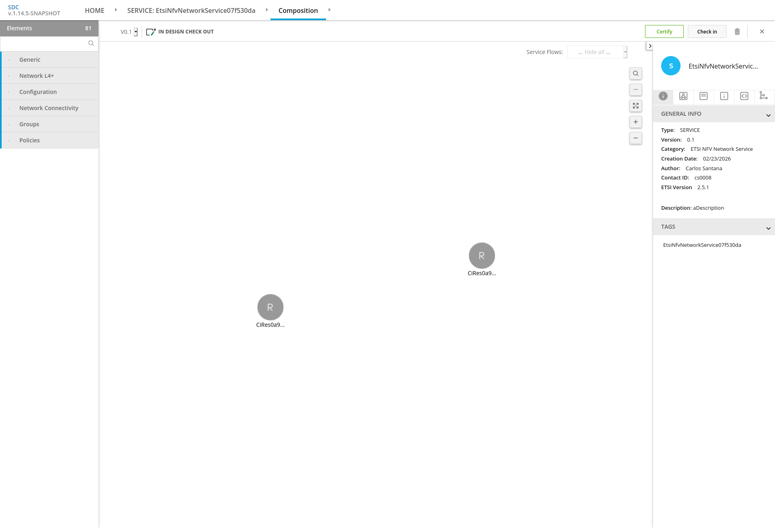Click the Elements search input field
The image size is (775, 532).
pyautogui.click(x=44, y=44)
